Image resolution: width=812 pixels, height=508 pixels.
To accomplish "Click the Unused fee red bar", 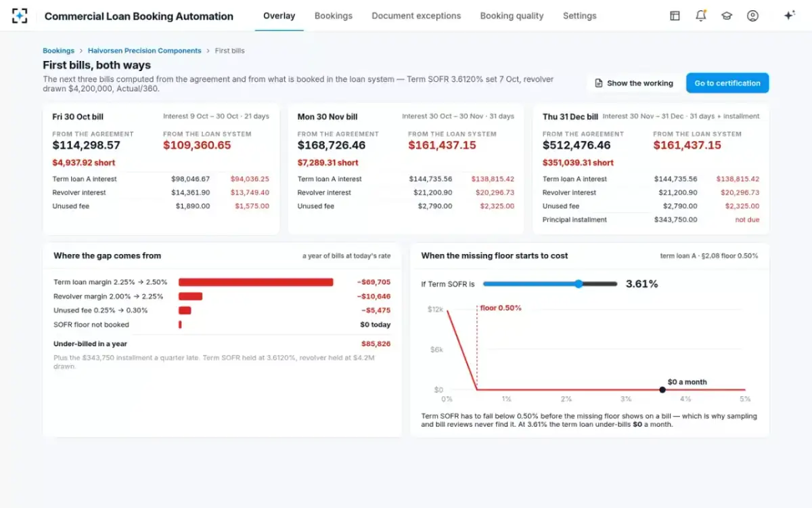I will point(185,310).
